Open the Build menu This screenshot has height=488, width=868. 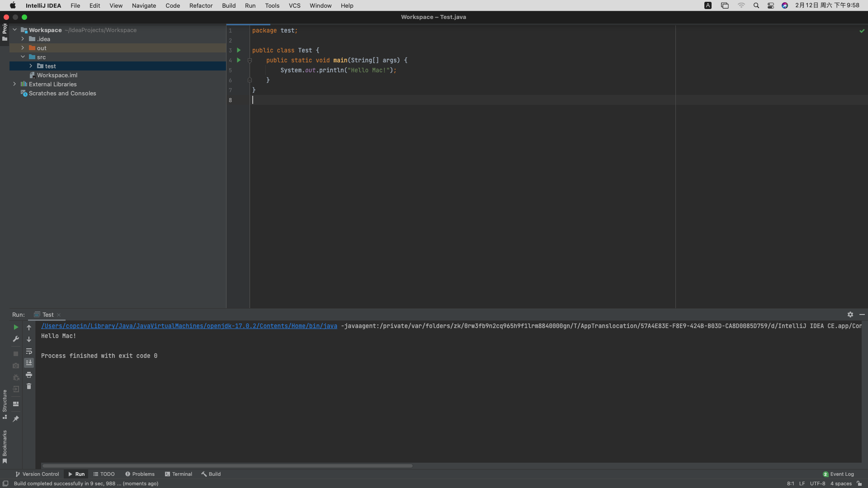pyautogui.click(x=228, y=5)
